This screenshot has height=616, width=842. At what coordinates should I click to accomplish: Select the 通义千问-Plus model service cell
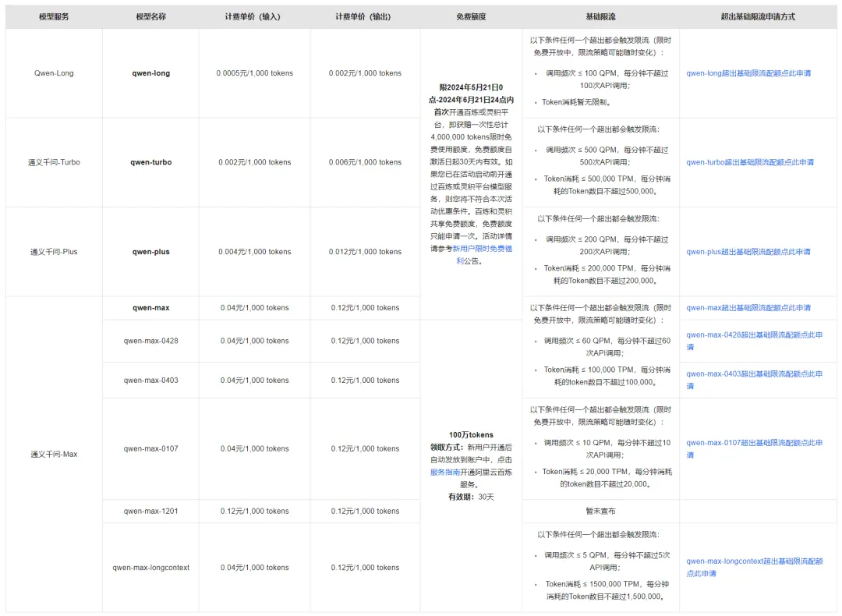[x=54, y=252]
